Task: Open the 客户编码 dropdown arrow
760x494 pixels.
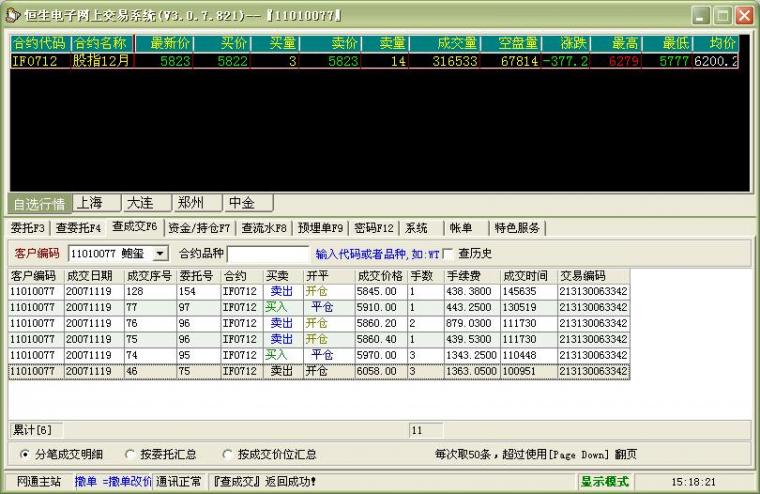Action: [x=160, y=254]
